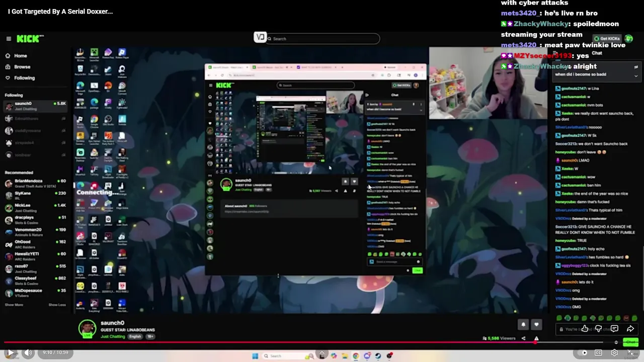644x362 pixels.
Task: Expand recommended list with Show More
Action: pyautogui.click(x=14, y=305)
